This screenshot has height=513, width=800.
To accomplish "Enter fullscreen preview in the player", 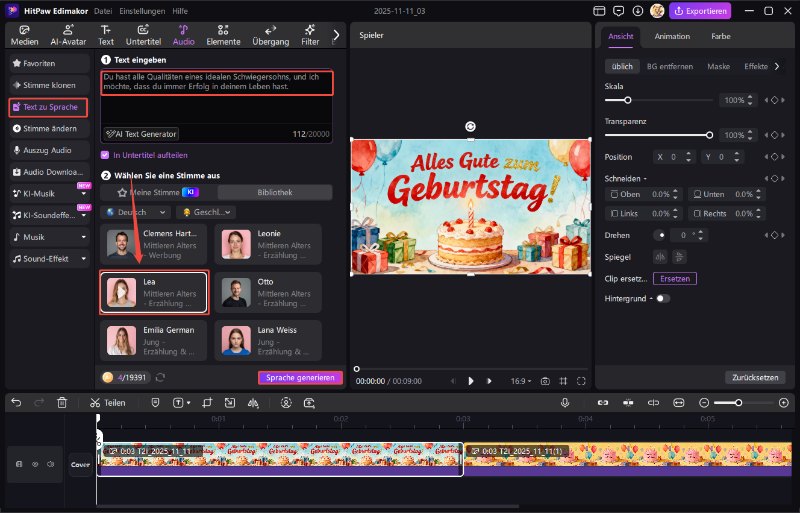I will (x=583, y=381).
